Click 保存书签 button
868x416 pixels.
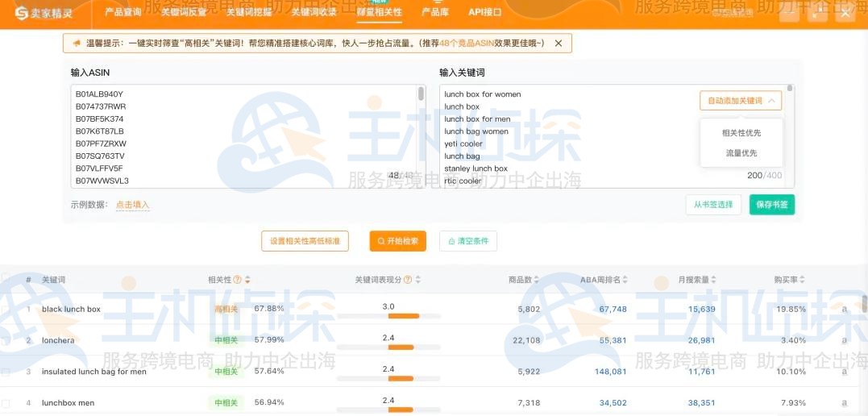point(772,205)
